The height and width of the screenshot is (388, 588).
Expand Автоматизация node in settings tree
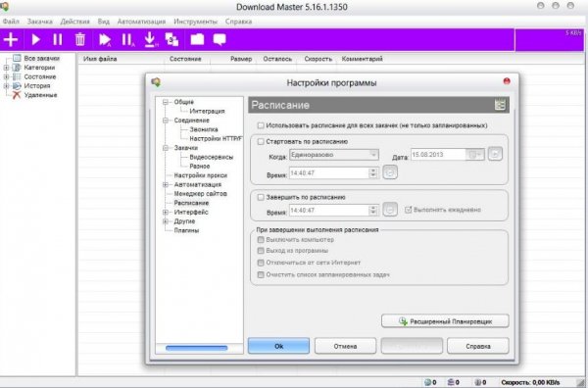(166, 184)
